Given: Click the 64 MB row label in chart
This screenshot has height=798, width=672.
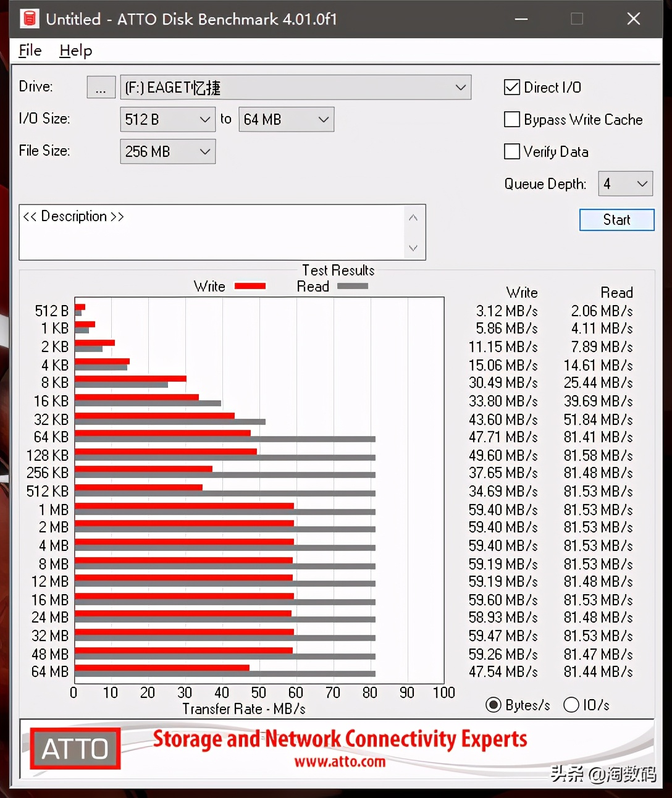Looking at the screenshot, I should pos(50,671).
